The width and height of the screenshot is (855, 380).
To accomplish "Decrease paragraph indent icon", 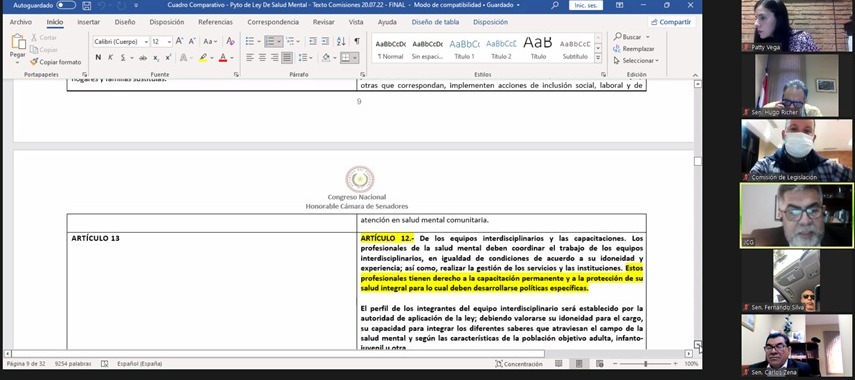I will click(312, 41).
